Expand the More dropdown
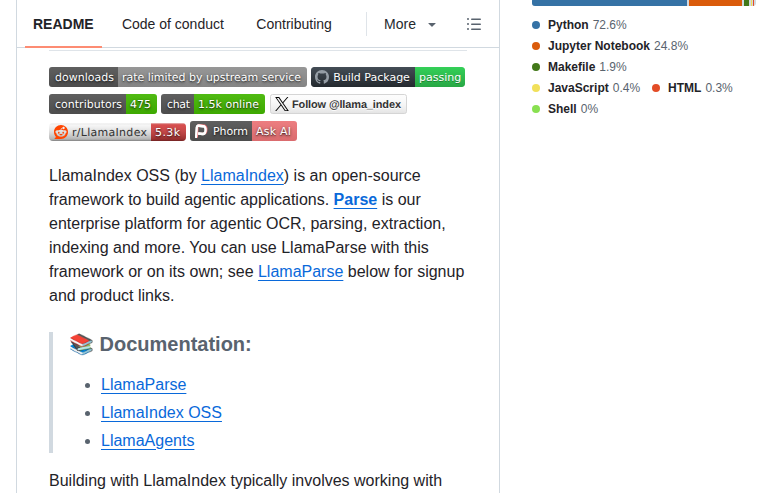 point(410,24)
